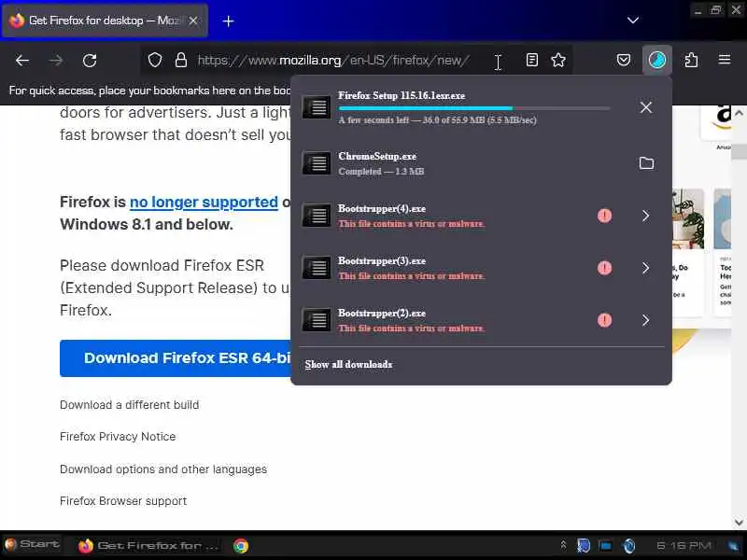Expand details for Bootstrapper(4).exe
The width and height of the screenshot is (747, 560).
click(x=646, y=216)
